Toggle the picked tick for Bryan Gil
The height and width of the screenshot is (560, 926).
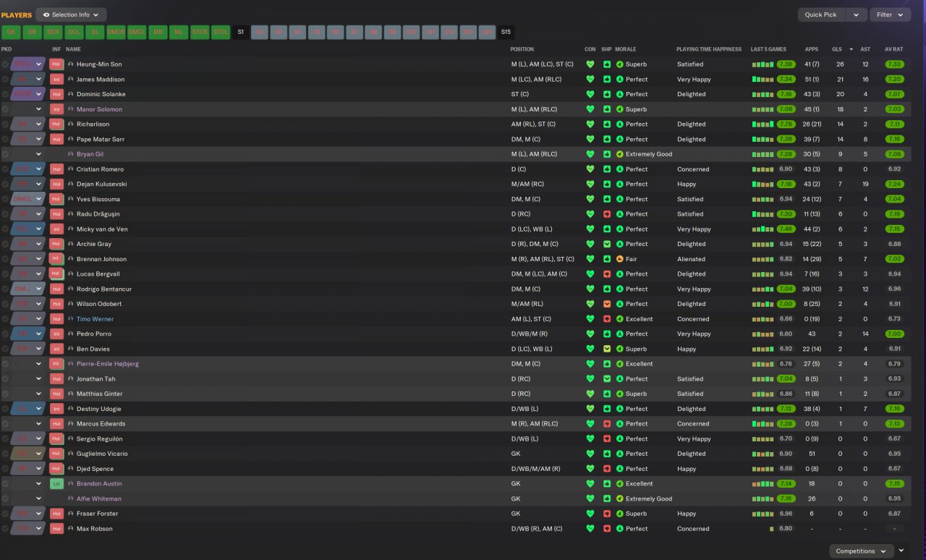(5, 154)
